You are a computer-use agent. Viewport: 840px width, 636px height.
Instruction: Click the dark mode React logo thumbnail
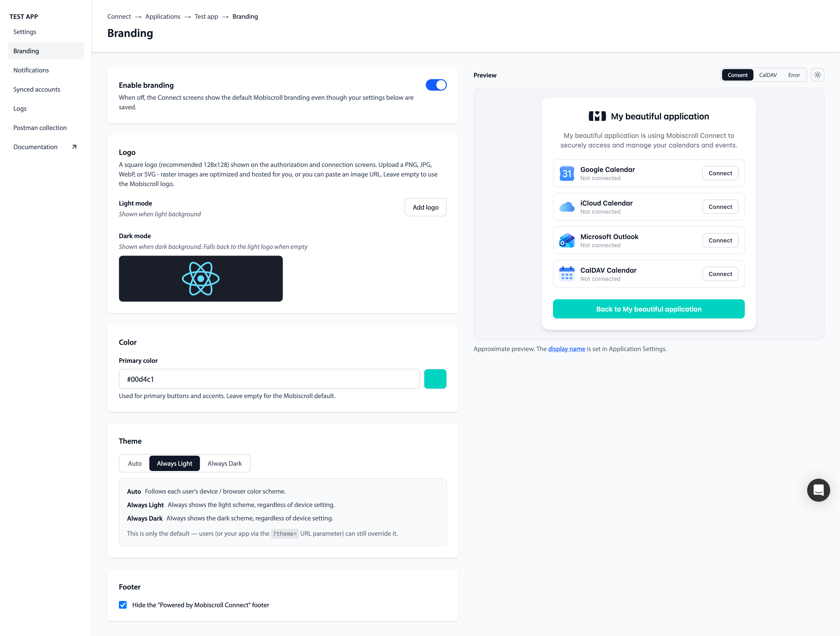tap(200, 278)
